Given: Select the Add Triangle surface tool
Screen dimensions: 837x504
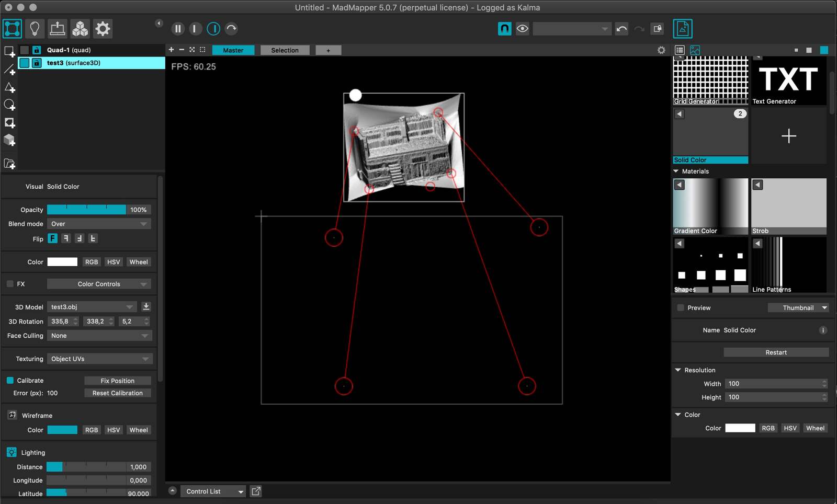Looking at the screenshot, I should pyautogui.click(x=9, y=87).
